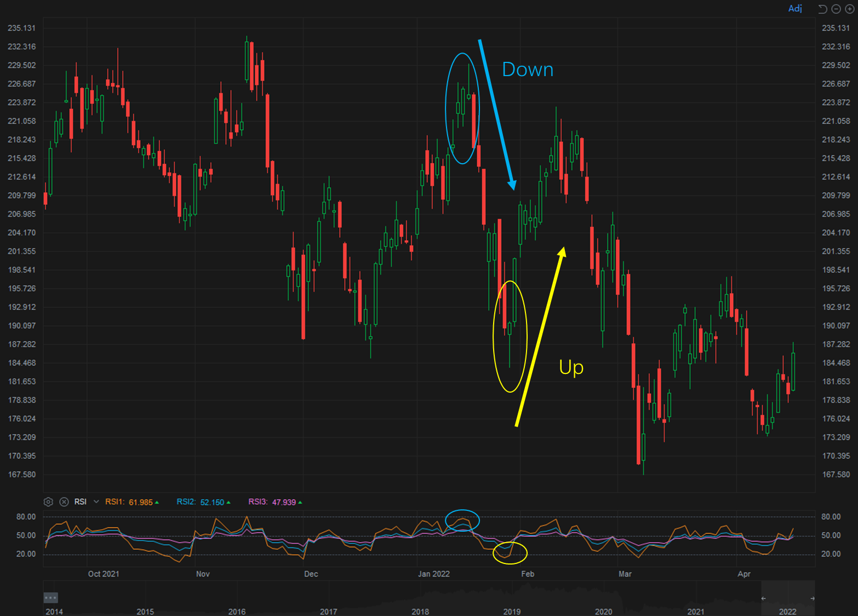Click the three-dots handle on the navigator
Screen dimensions: 858x616
click(x=50, y=597)
